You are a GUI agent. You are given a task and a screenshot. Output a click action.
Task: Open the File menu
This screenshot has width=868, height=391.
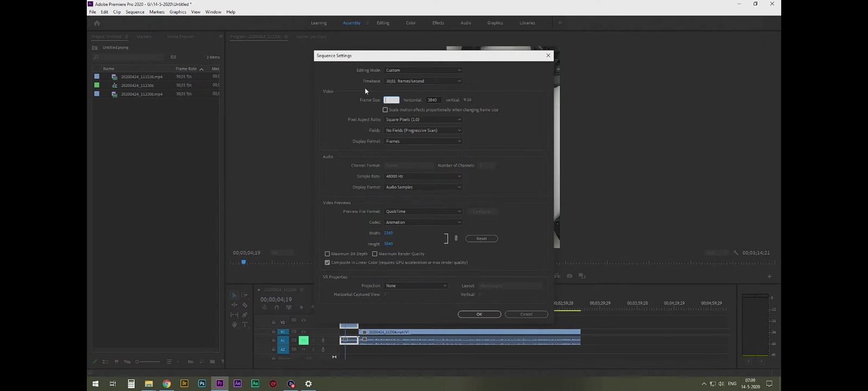[x=92, y=12]
